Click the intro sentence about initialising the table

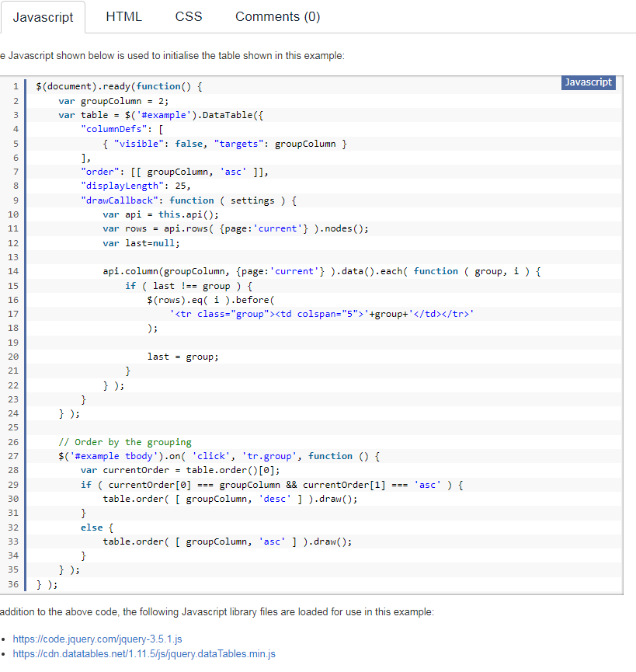pyautogui.click(x=172, y=56)
